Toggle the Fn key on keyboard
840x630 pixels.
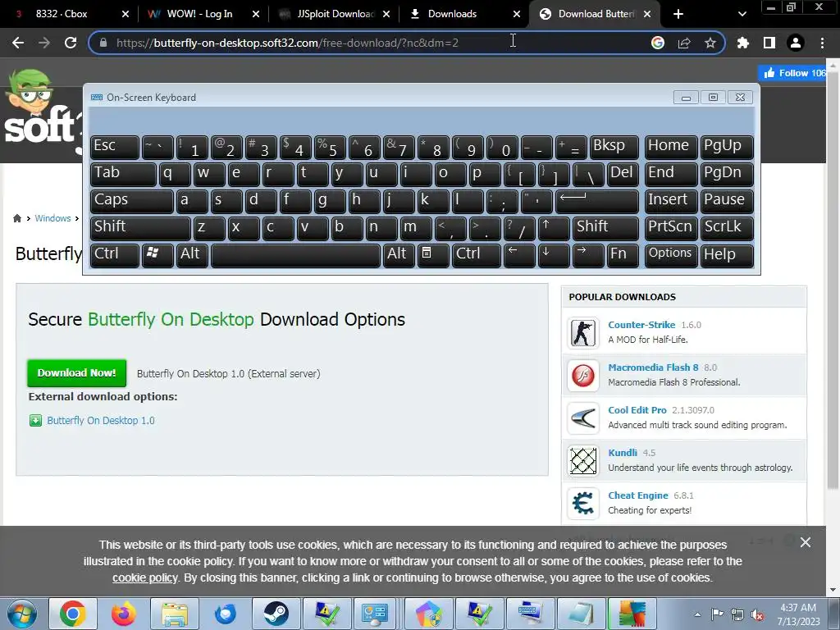[623, 256]
